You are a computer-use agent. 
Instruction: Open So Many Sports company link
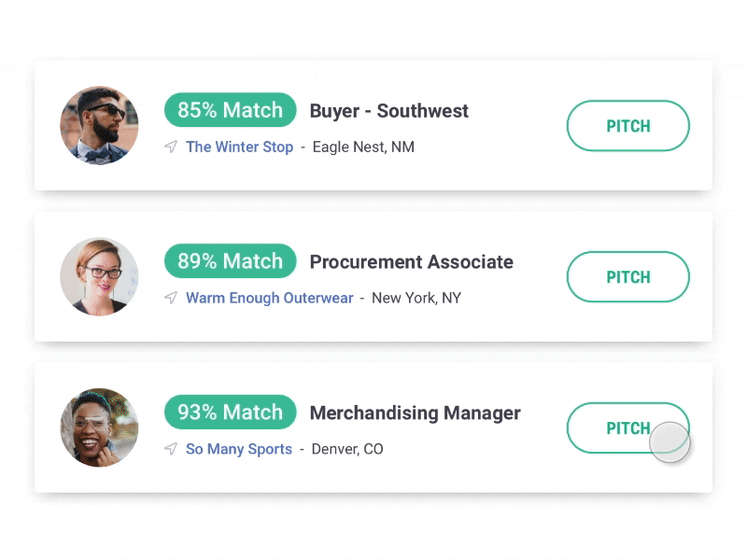238,449
